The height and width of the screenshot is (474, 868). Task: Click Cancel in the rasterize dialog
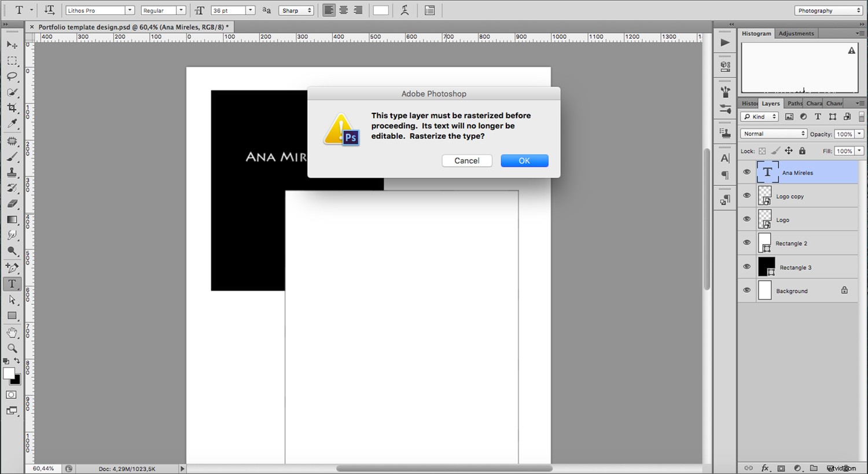click(x=466, y=160)
